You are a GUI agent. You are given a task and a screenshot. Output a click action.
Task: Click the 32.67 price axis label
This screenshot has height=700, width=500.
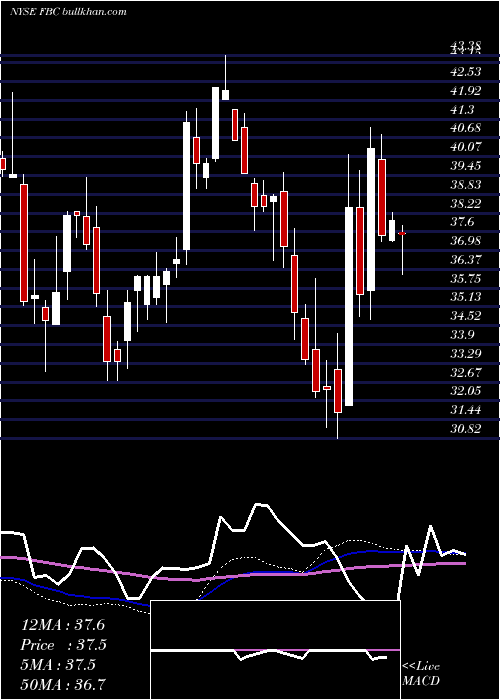coord(466,372)
